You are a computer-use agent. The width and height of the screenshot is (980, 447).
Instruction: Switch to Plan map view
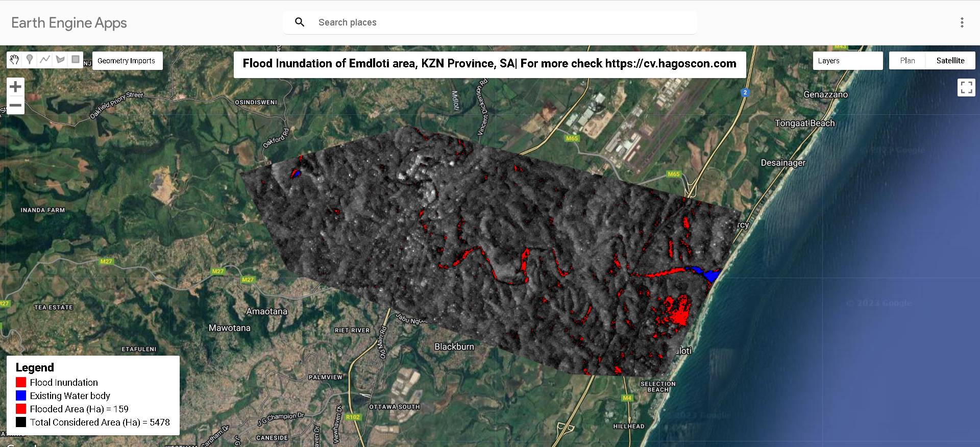click(907, 61)
